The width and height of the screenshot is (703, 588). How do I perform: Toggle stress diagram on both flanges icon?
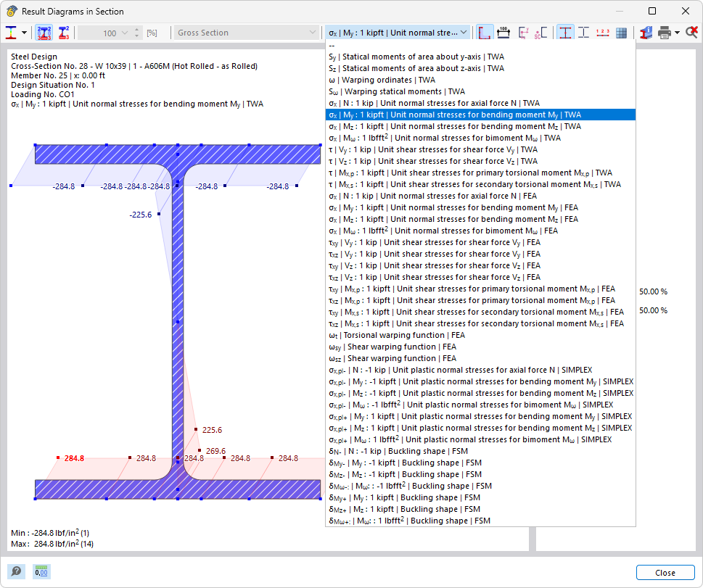click(x=44, y=33)
